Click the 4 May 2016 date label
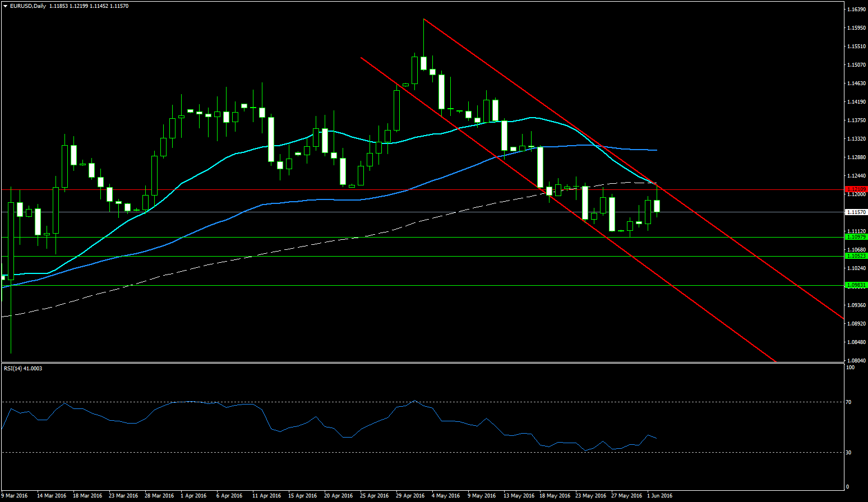This screenshot has height=502, width=868. coord(445,496)
